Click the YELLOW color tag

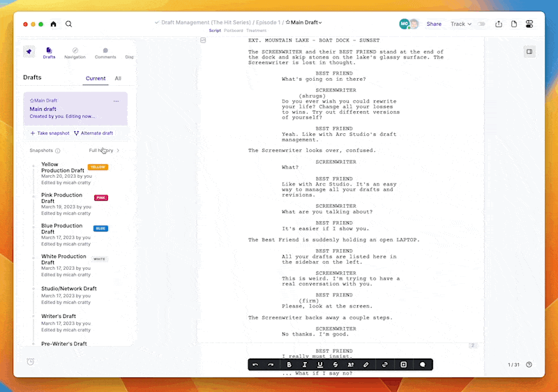(x=98, y=167)
